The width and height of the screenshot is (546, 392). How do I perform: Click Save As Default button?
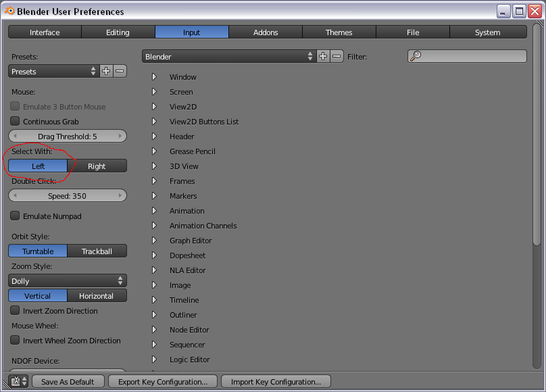68,381
